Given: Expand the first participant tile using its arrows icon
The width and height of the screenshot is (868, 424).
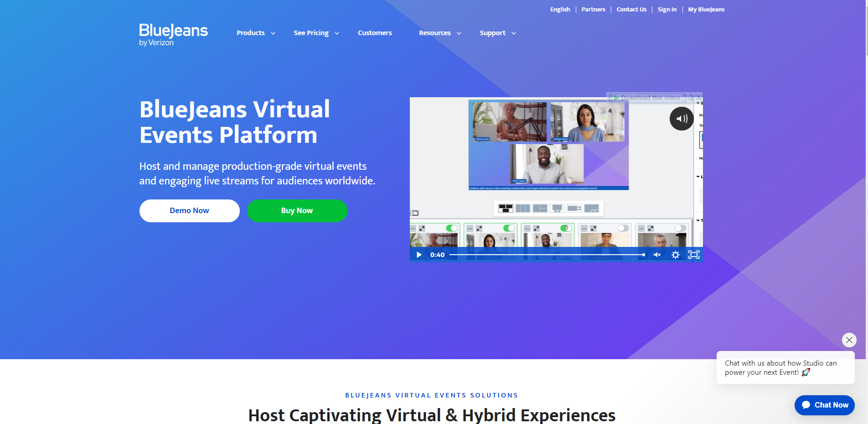Looking at the screenshot, I should [x=423, y=228].
